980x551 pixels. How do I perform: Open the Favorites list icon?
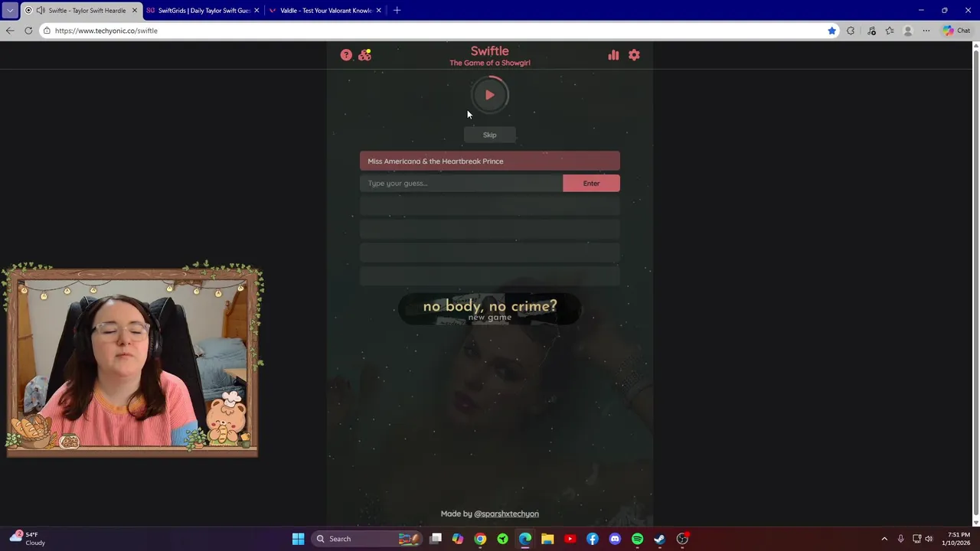(x=890, y=31)
